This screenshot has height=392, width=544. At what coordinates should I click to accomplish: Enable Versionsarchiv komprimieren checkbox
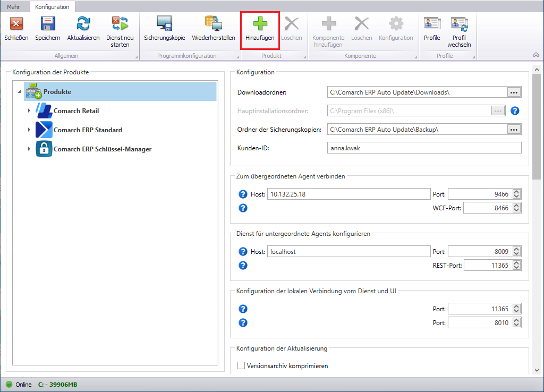241,365
